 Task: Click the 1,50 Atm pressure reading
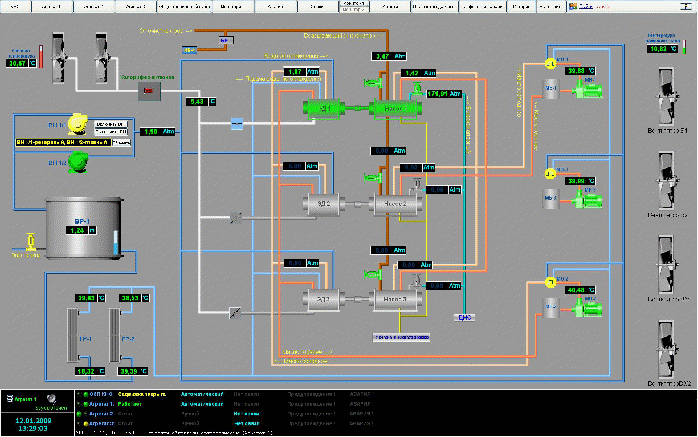point(158,132)
